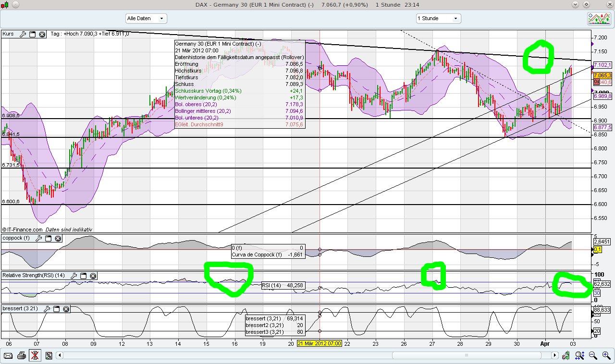Screen dimensions: 615x364
Task: Toggle the crossed-out orders display icon
Action: 34,356
